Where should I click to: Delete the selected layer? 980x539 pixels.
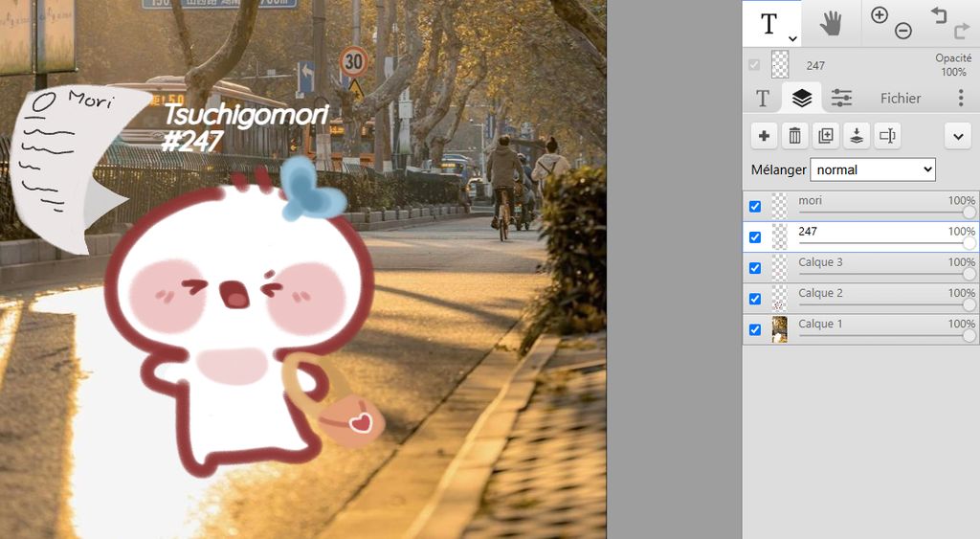tap(794, 136)
